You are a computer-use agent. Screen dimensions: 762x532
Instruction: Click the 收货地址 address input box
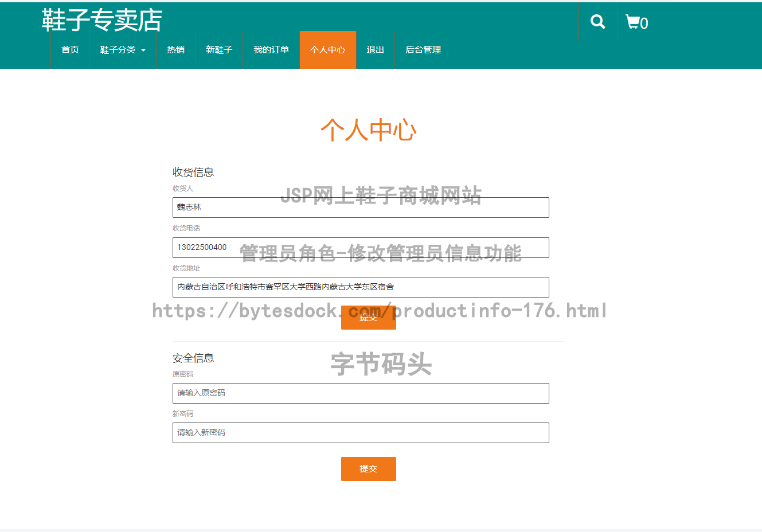(x=361, y=287)
